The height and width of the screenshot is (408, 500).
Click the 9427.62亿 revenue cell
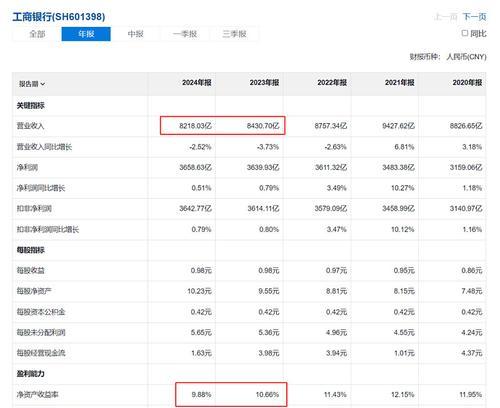point(398,126)
